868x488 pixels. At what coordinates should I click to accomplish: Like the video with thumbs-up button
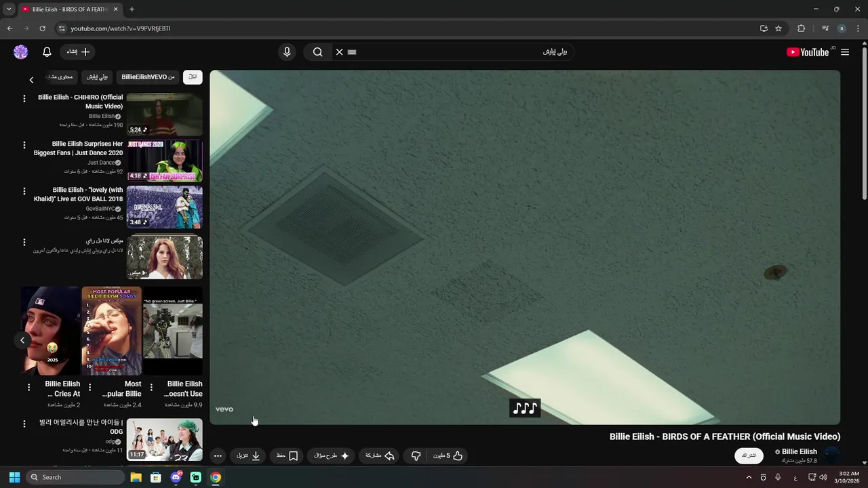pyautogui.click(x=448, y=456)
